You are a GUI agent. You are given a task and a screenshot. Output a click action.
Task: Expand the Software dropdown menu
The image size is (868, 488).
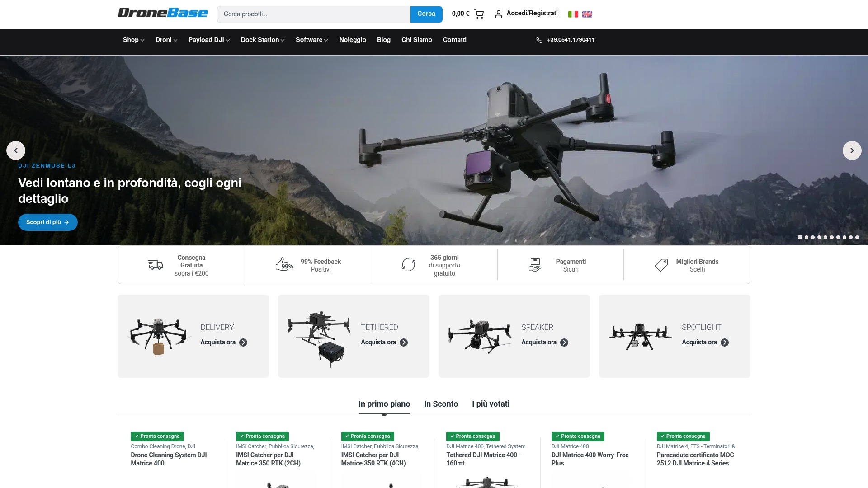(x=312, y=40)
